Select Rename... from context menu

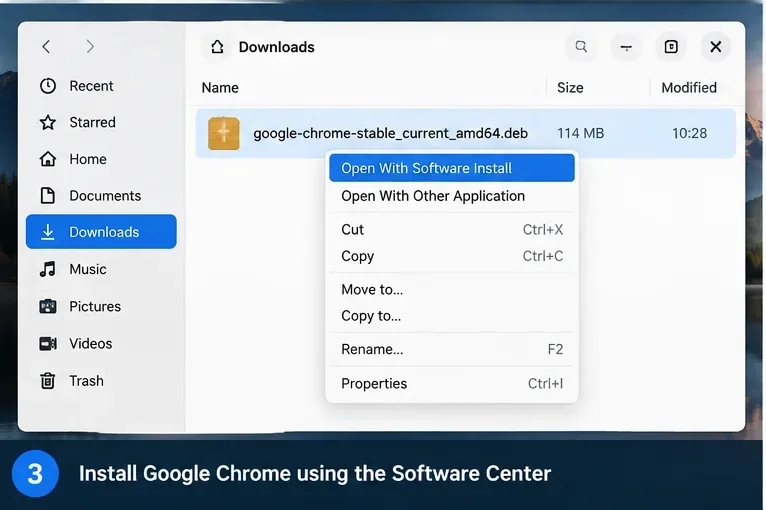click(x=452, y=349)
